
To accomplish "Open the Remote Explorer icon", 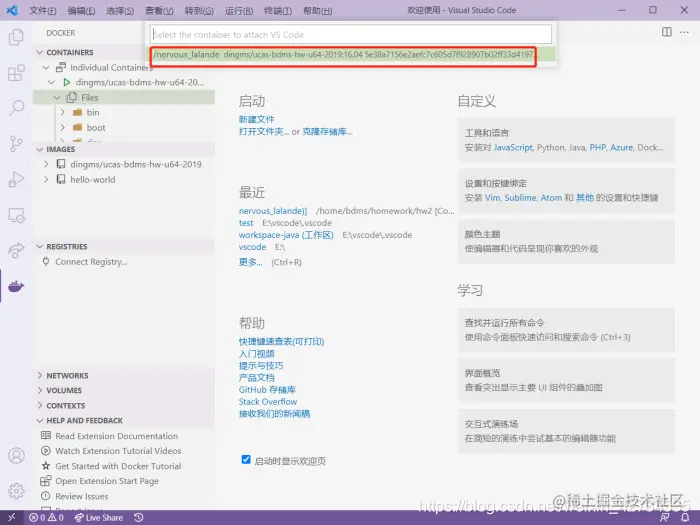I will pyautogui.click(x=16, y=215).
